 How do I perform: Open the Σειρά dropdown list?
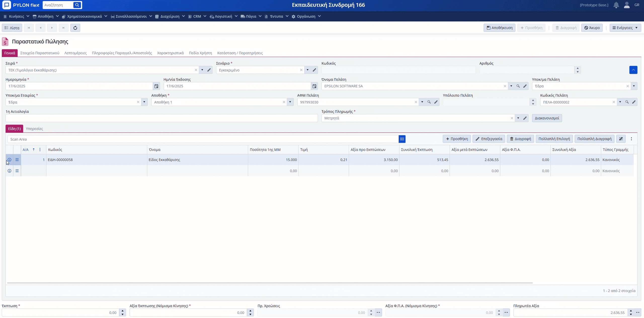click(202, 70)
